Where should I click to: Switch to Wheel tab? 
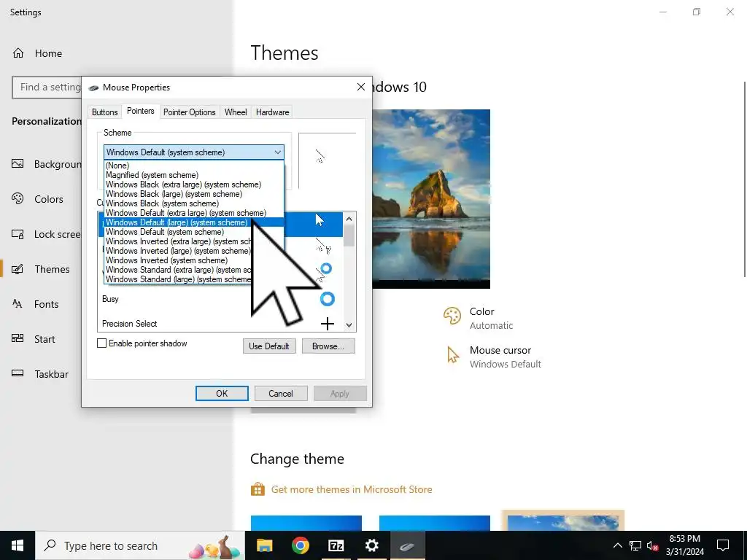coord(236,112)
